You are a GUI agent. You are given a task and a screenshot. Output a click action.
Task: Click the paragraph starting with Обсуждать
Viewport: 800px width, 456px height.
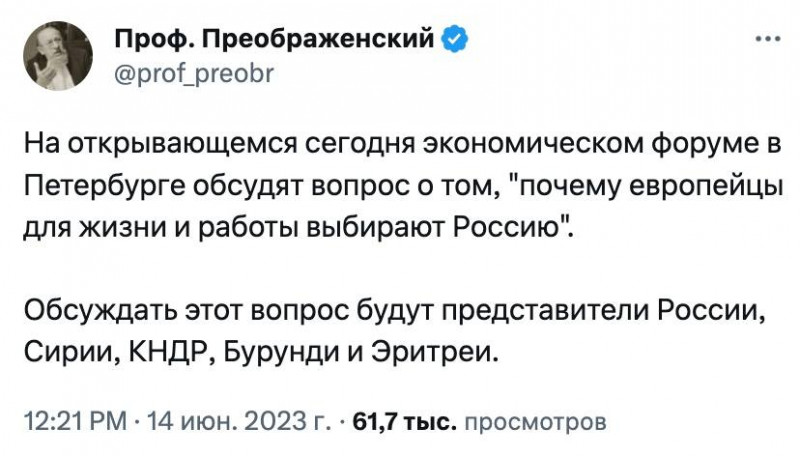point(395,330)
